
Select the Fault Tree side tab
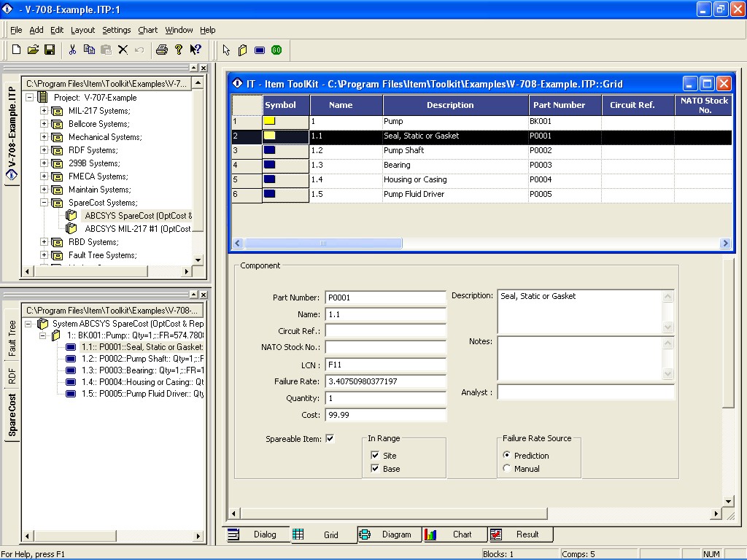(x=12, y=338)
